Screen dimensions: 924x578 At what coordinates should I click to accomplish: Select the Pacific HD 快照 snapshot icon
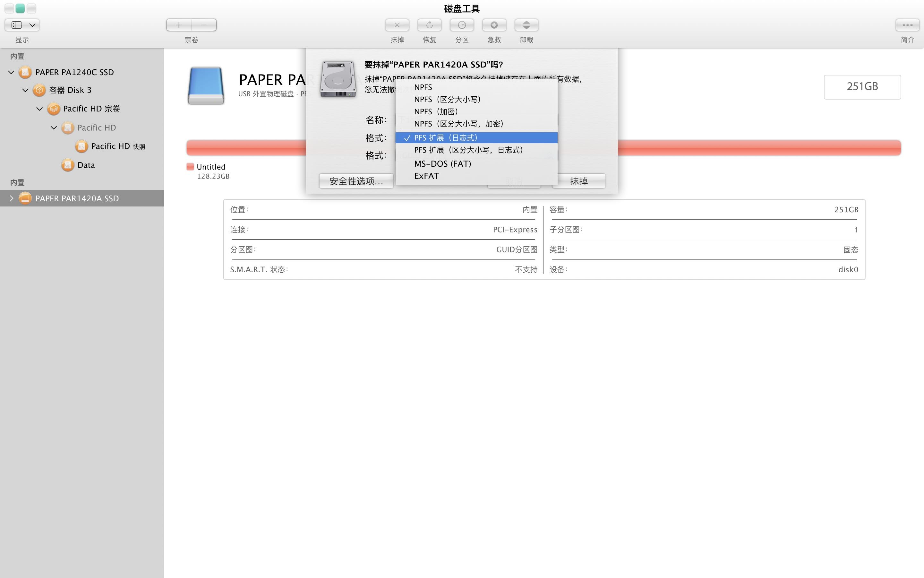(x=81, y=146)
